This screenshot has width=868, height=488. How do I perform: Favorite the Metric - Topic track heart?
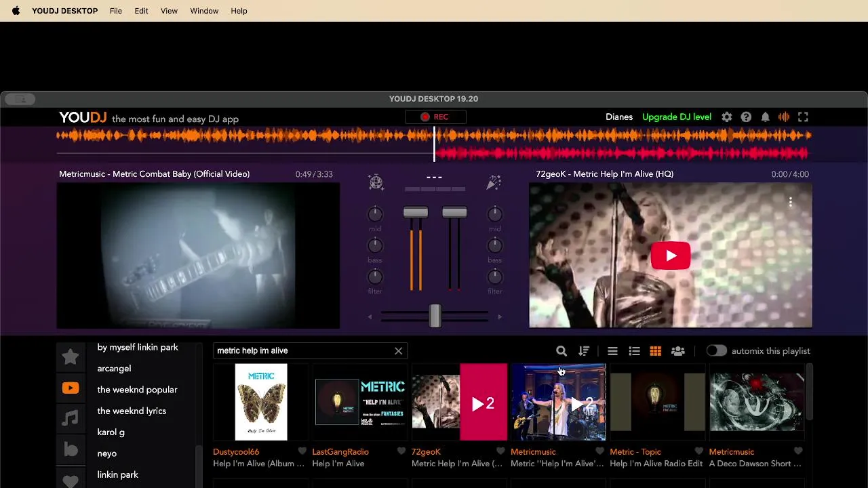pyautogui.click(x=699, y=451)
